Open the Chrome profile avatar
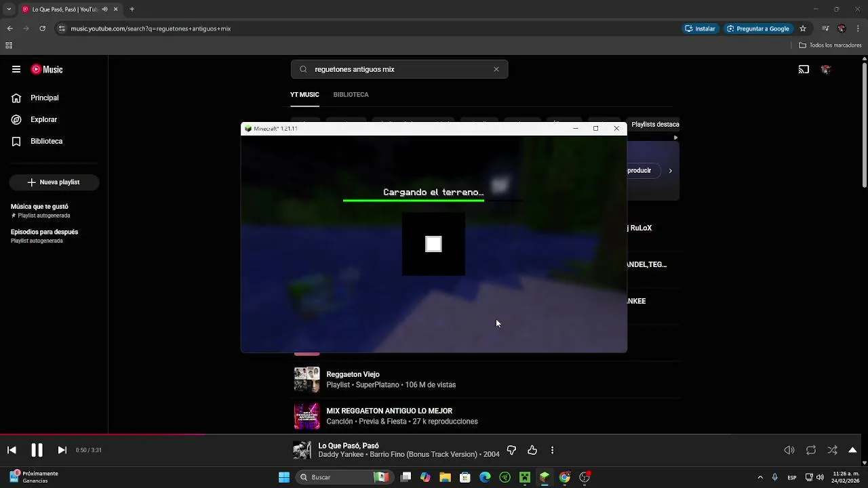This screenshot has width=868, height=488. point(842,28)
